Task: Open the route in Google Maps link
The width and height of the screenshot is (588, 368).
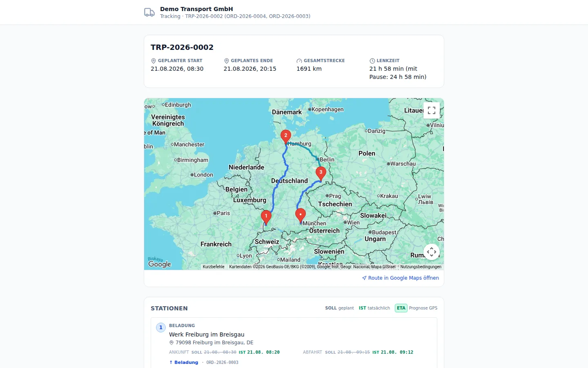Action: (x=401, y=278)
